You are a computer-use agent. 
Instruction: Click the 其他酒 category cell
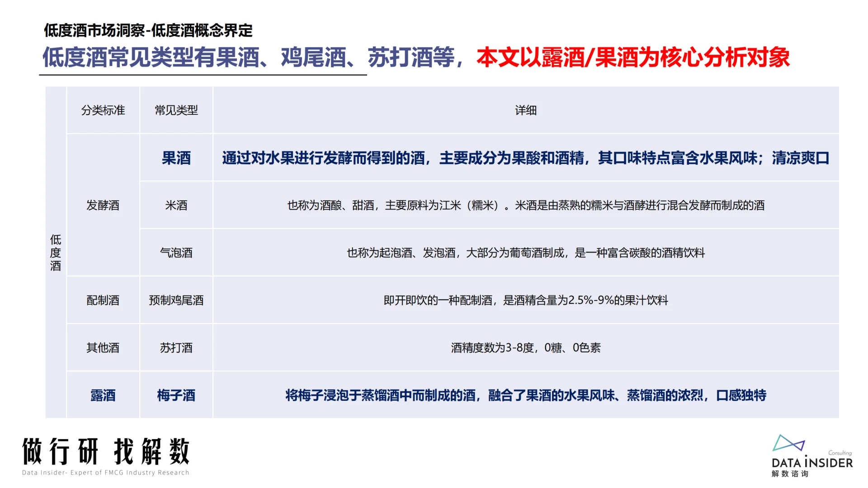[x=103, y=347]
